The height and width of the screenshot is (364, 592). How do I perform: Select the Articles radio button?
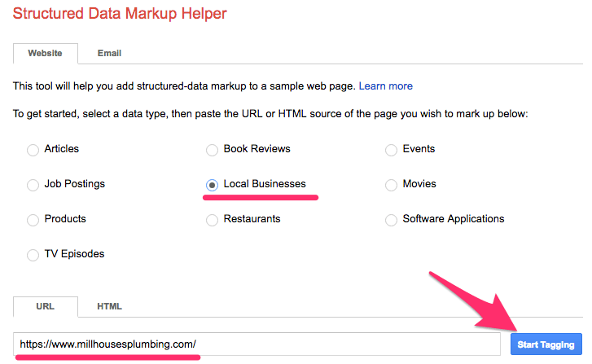[33, 150]
